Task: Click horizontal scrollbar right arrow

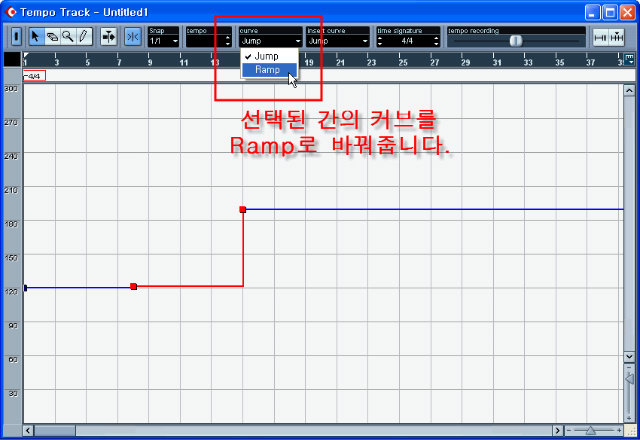Action: (558, 431)
